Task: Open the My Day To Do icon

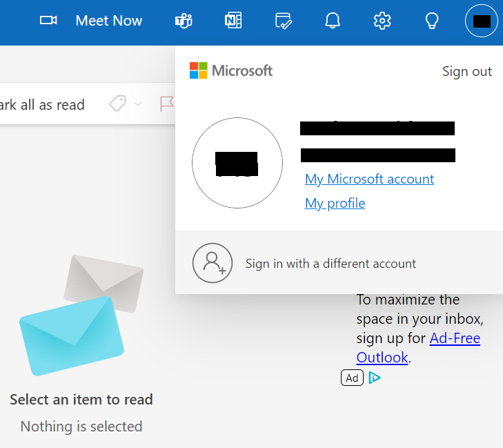Action: point(283,21)
